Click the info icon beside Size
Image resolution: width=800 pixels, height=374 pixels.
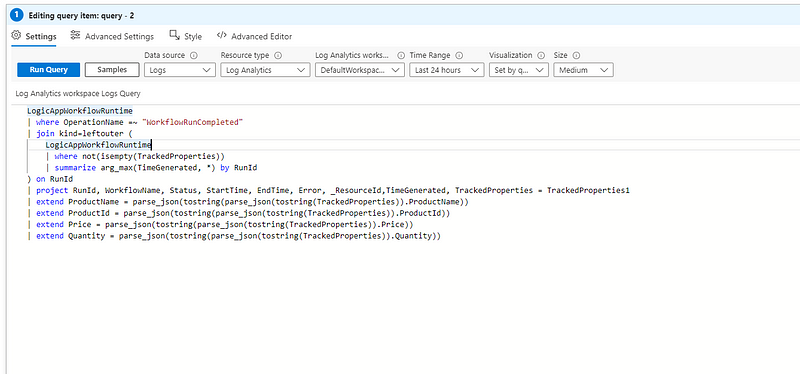(x=577, y=55)
